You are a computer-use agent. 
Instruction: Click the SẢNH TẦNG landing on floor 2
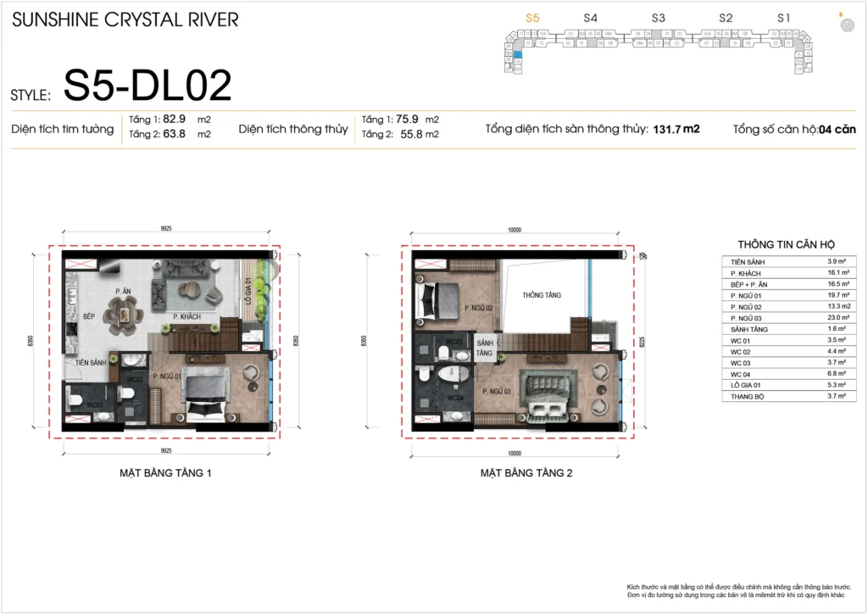(x=484, y=348)
